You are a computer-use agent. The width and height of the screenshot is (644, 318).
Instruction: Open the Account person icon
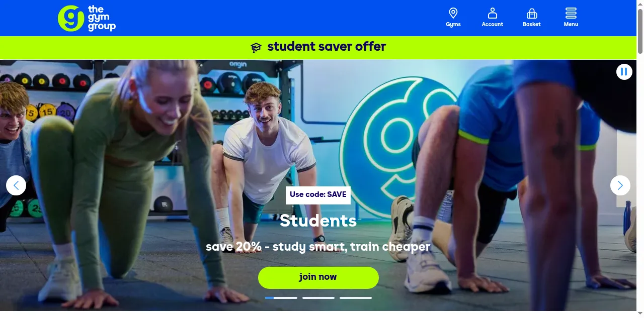pos(493,13)
